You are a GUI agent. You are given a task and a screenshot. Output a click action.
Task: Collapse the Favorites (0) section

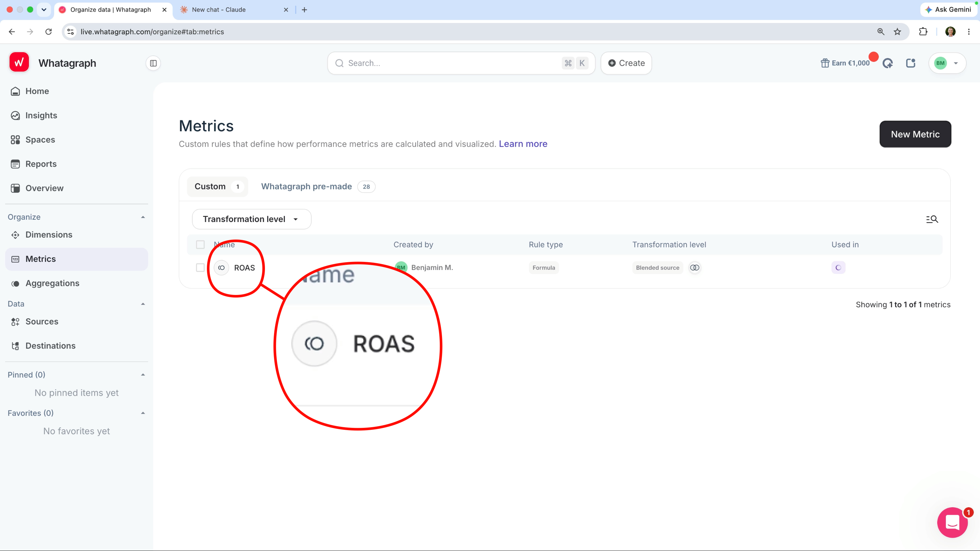click(143, 413)
